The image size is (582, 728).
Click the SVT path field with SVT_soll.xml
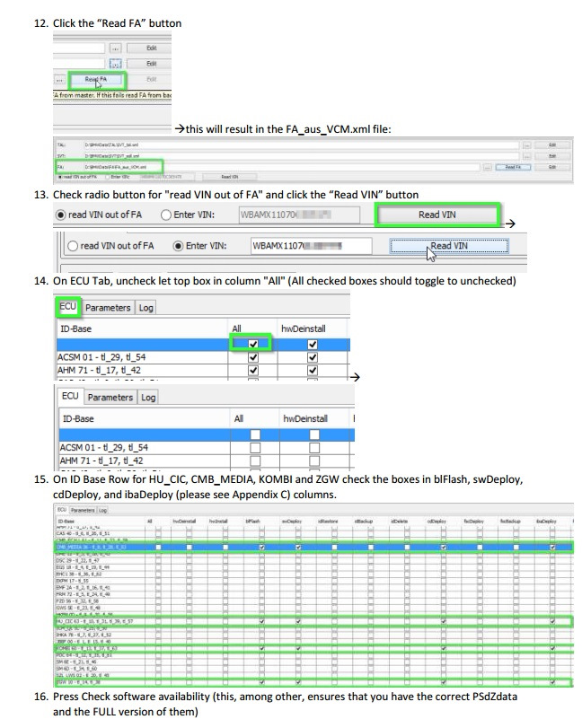(x=301, y=156)
